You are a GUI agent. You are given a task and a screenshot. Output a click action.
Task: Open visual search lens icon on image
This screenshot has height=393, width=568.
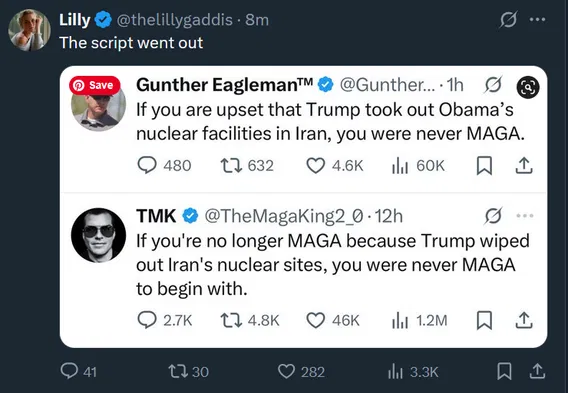tap(528, 87)
